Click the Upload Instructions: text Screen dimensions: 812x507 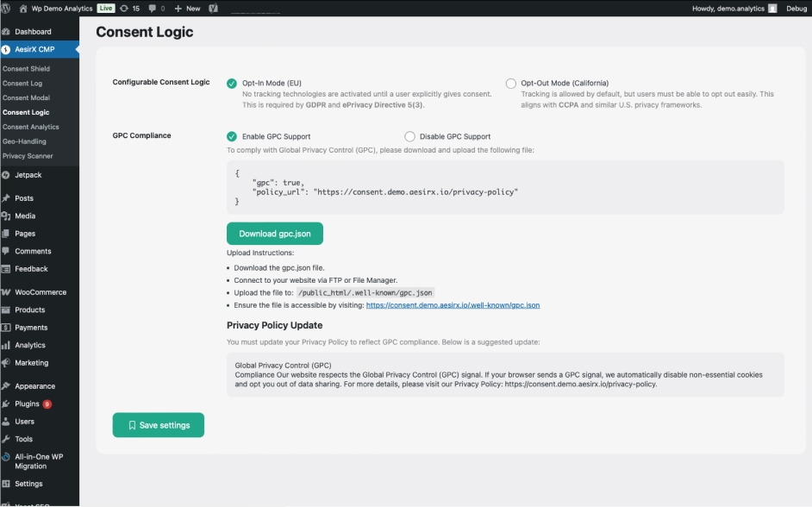(x=260, y=253)
